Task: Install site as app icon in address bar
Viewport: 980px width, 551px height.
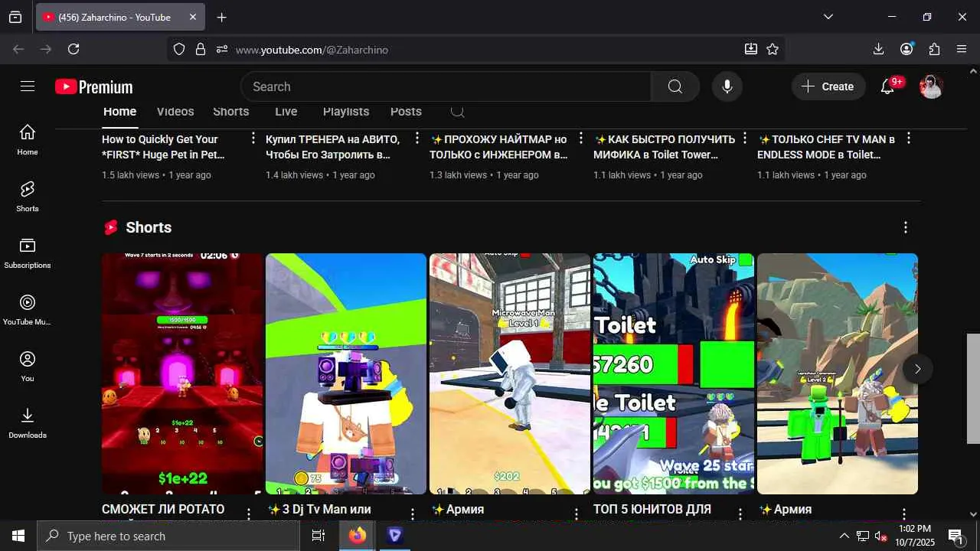Action: point(751,49)
